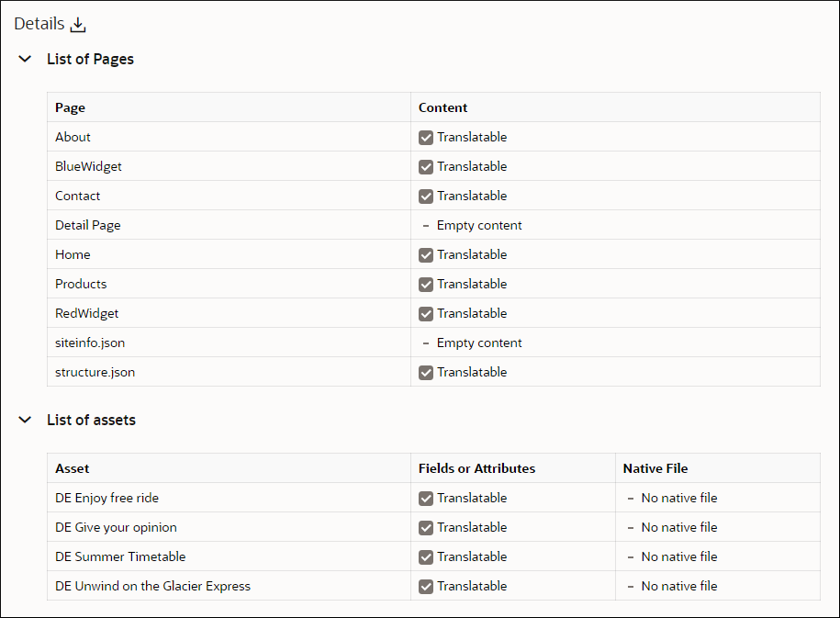Toggle Translatable checkbox for DE Give your opinion

tap(426, 527)
